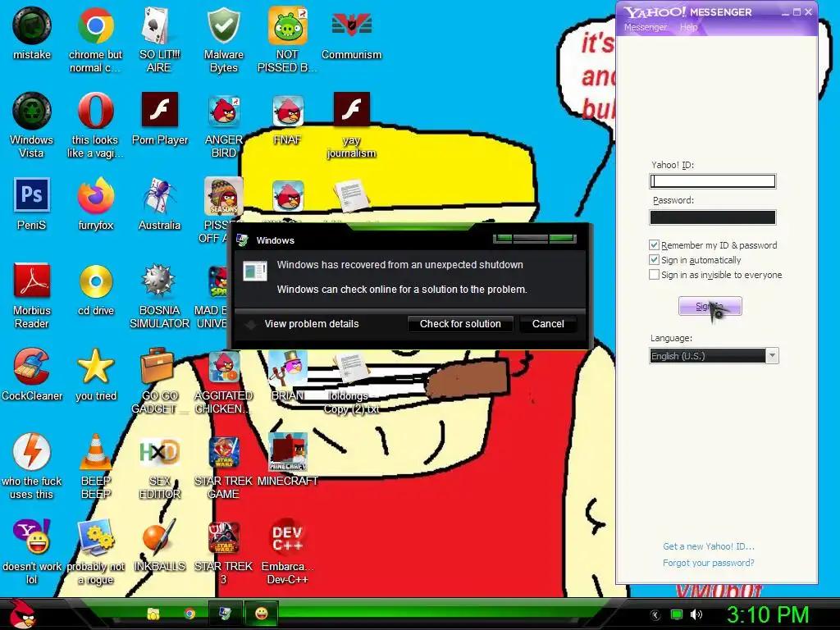Open the 'NOT PISSED B...' green pig icon
Image resolution: width=840 pixels, height=630 pixels.
coord(288,25)
